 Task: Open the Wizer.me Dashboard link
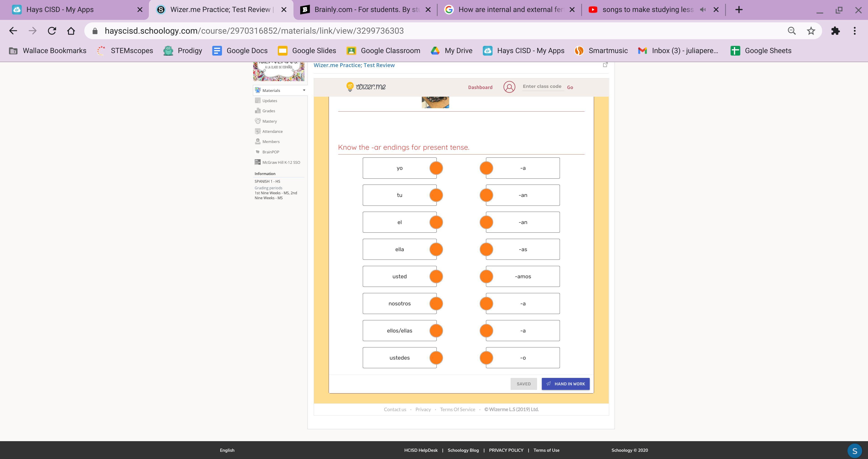(480, 87)
